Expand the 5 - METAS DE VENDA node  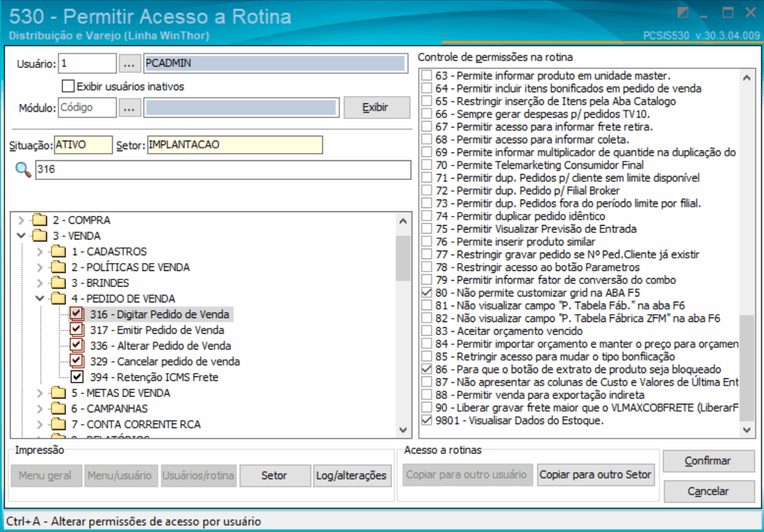coord(40,393)
